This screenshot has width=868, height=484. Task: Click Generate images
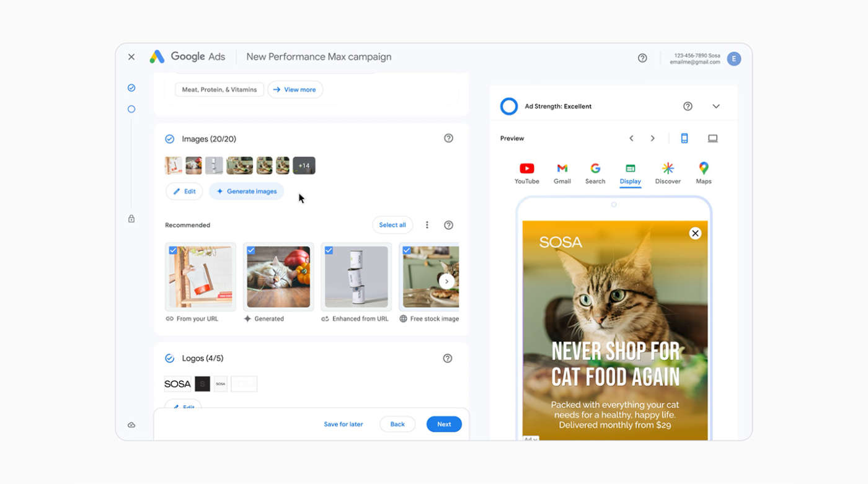pyautogui.click(x=246, y=191)
